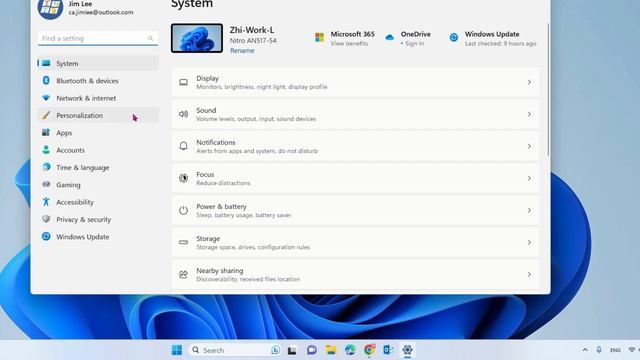Screen dimensions: 640x360
Task: Expand the Storage row chevron
Action: pyautogui.click(x=529, y=242)
